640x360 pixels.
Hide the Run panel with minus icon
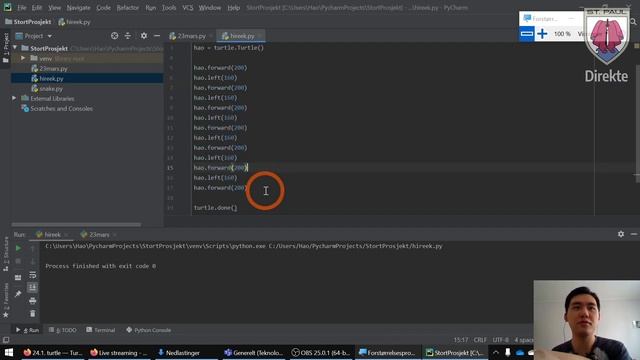point(634,234)
